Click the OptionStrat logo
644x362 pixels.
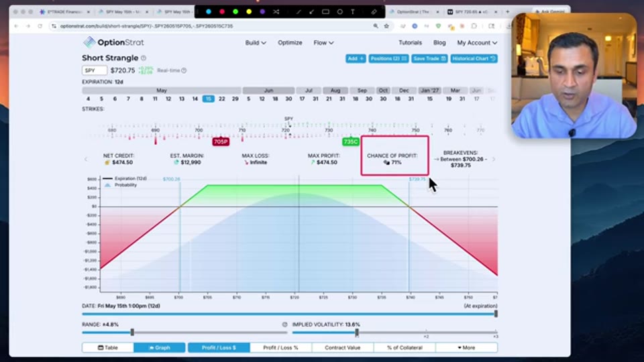click(x=113, y=42)
